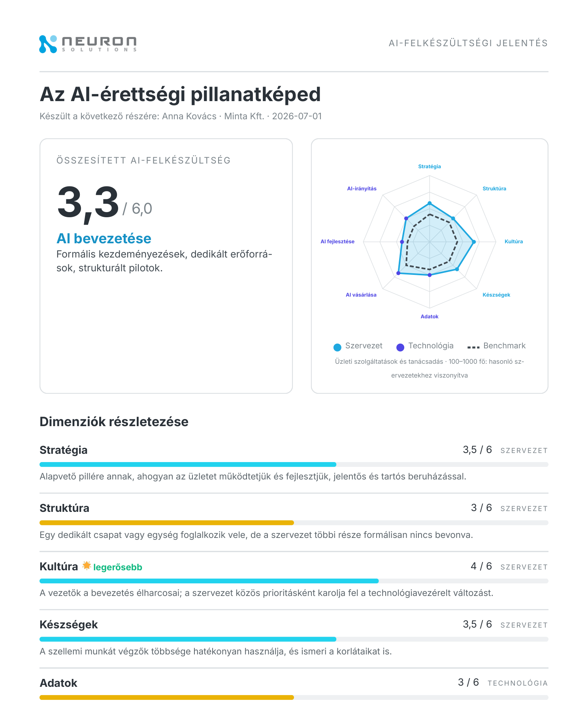Click the Készségek radar axis label

[x=496, y=295]
